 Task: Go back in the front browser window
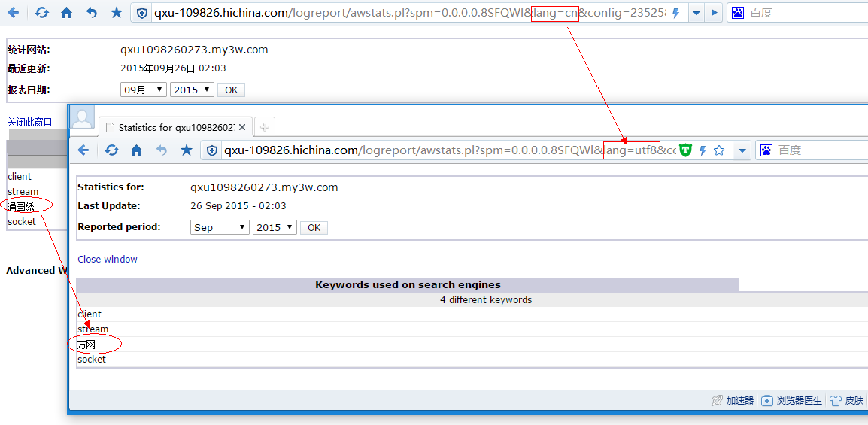click(x=83, y=150)
